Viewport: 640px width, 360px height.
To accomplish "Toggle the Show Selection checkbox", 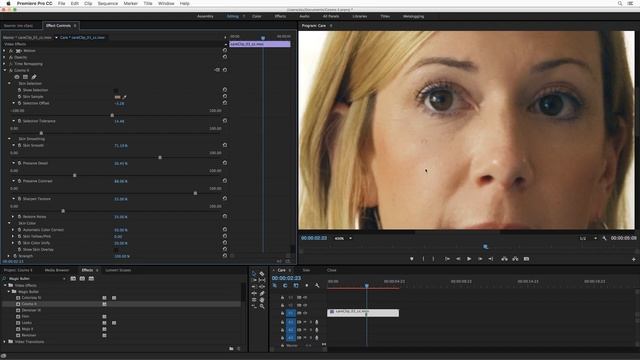I will pos(116,90).
